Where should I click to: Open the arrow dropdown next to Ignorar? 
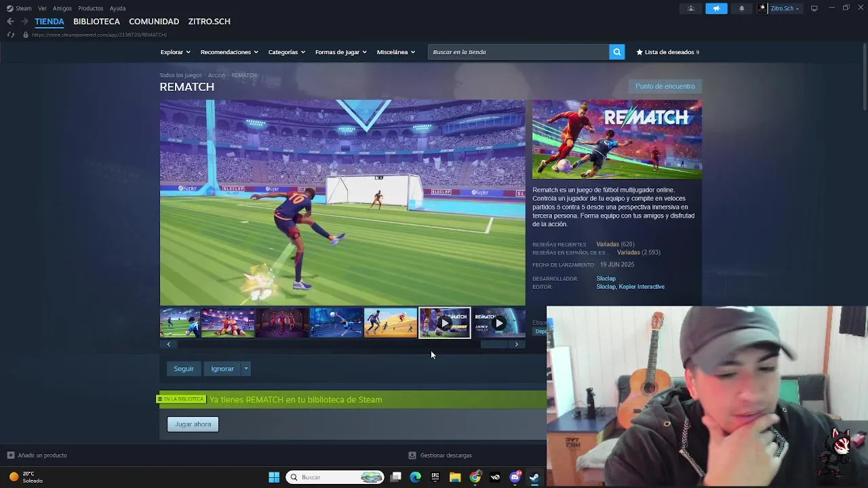tap(246, 369)
